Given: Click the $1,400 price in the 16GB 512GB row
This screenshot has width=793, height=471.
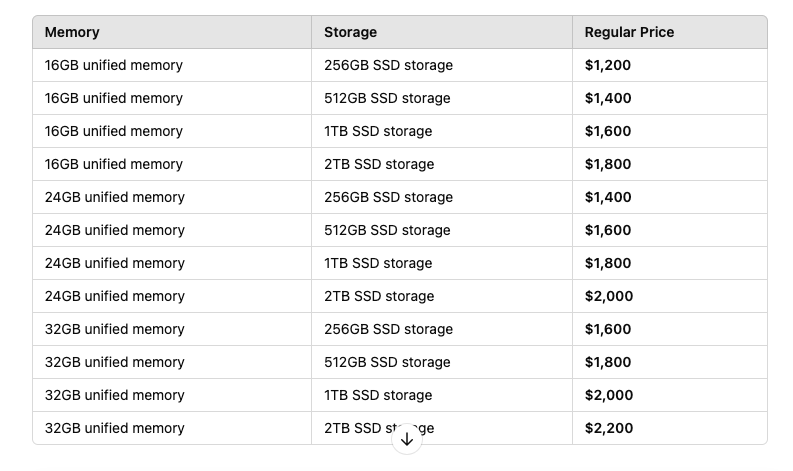Looking at the screenshot, I should coord(608,98).
